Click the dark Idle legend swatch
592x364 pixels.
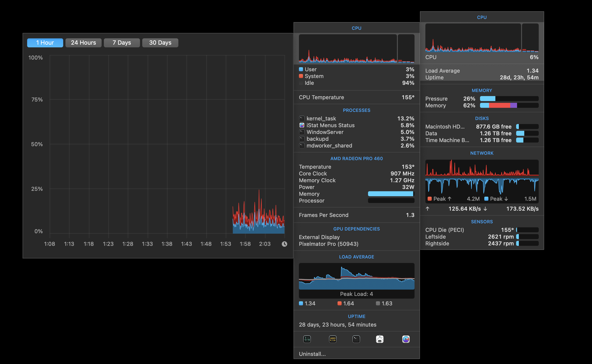pos(301,83)
